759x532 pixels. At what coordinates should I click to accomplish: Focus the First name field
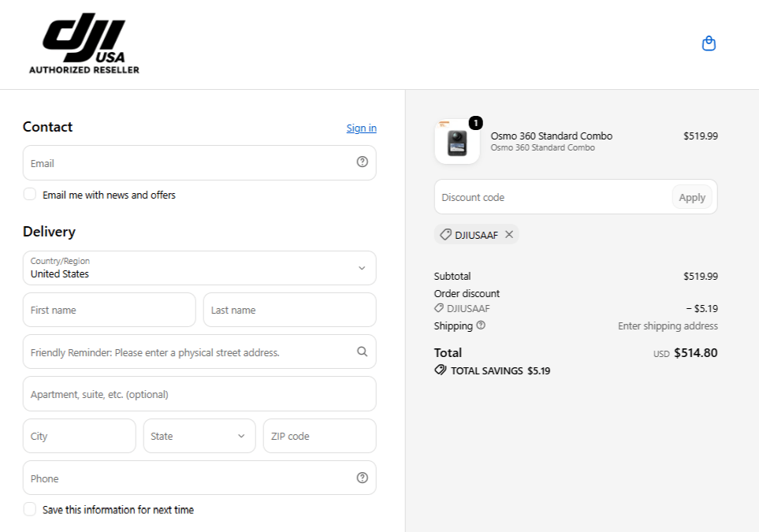(x=110, y=310)
